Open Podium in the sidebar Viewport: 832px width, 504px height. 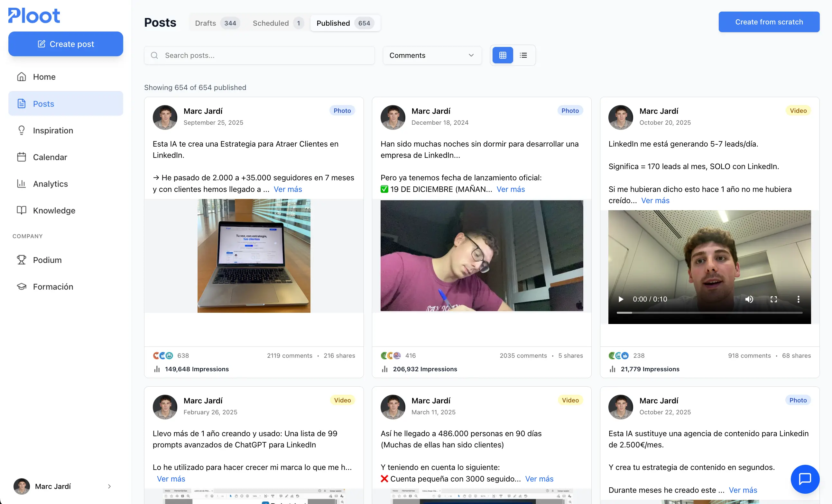pos(66,260)
